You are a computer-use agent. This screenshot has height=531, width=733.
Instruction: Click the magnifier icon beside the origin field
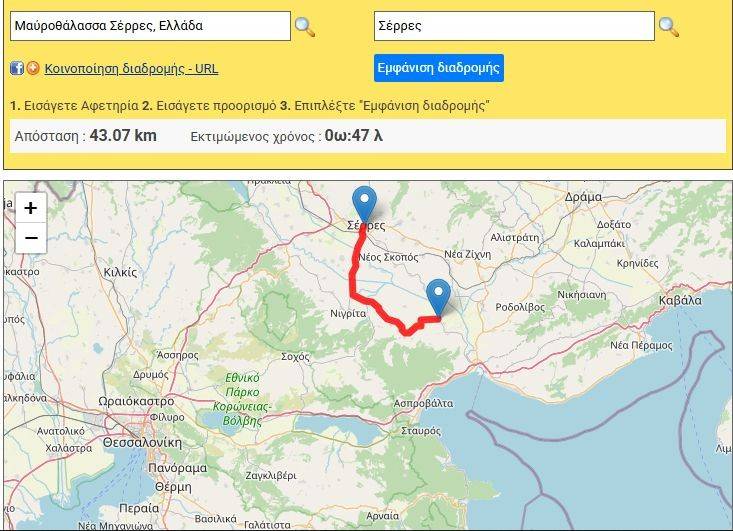coord(305,27)
